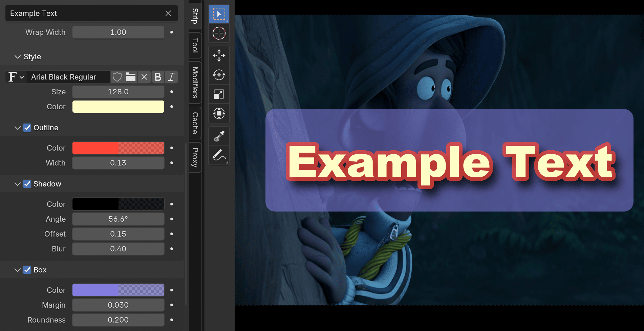Collapse the Shadow section
This screenshot has height=331, width=644.
pyautogui.click(x=18, y=184)
